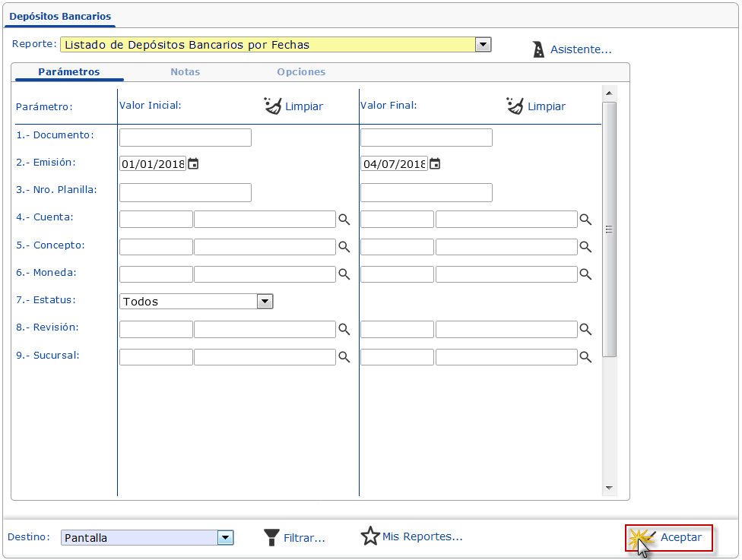The height and width of the screenshot is (560, 742).
Task: Click scrollbar down arrow in parameters panel
Action: (x=609, y=488)
